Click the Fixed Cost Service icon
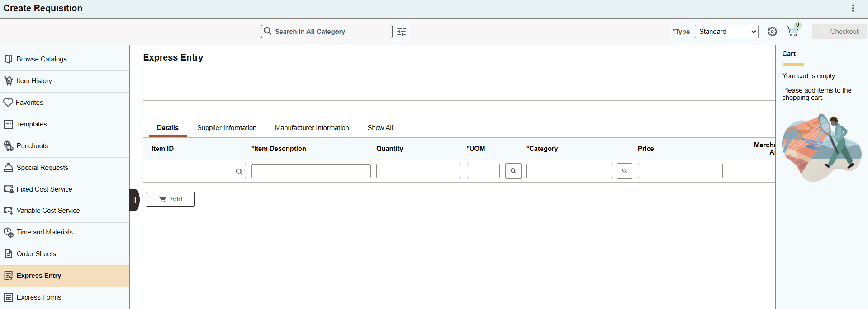 click(x=9, y=189)
